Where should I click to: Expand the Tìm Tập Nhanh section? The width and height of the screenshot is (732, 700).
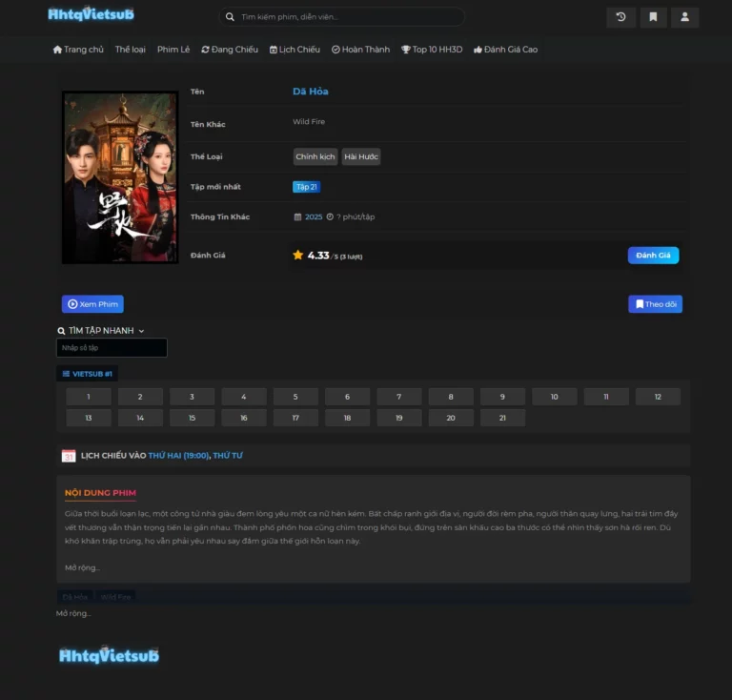[101, 331]
